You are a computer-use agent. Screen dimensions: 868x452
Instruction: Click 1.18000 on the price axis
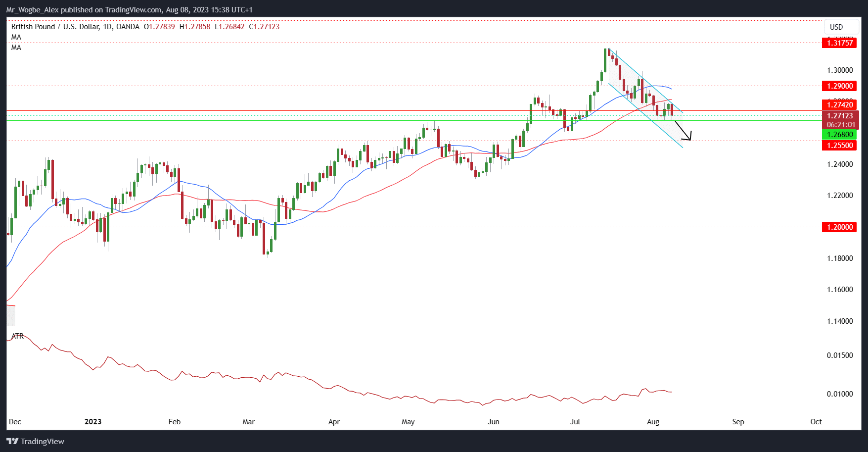[840, 258]
